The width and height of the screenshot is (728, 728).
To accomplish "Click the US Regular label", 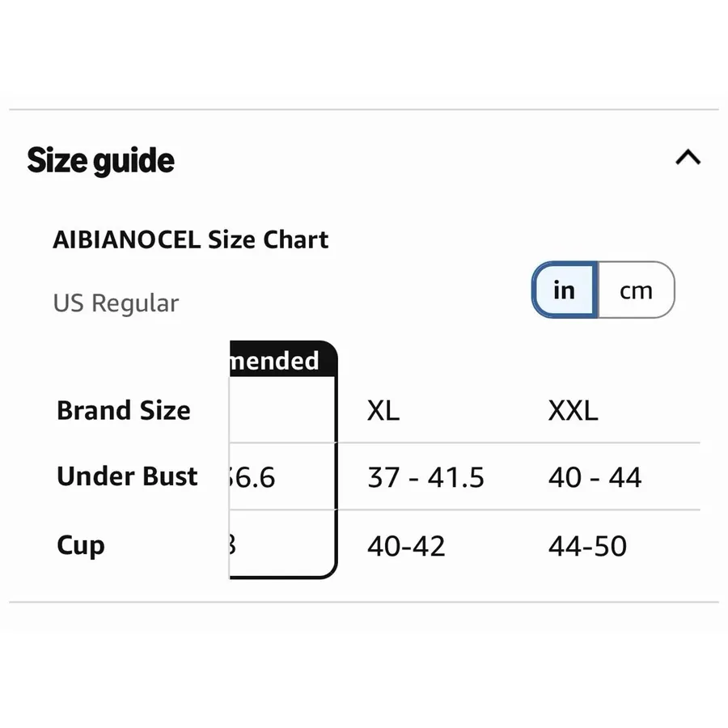I will 116,303.
